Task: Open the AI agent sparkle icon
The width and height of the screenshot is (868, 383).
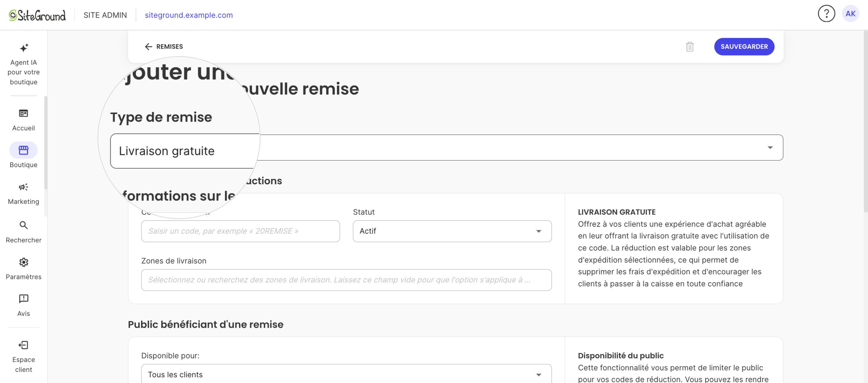Action: click(x=24, y=48)
